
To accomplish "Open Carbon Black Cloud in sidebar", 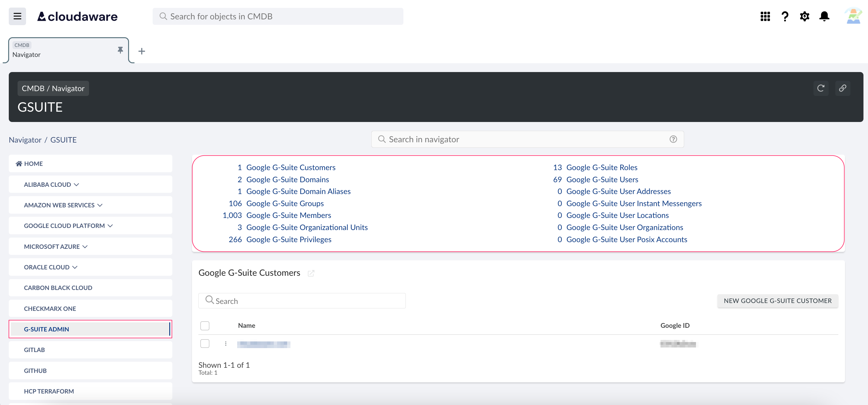I will coord(90,288).
